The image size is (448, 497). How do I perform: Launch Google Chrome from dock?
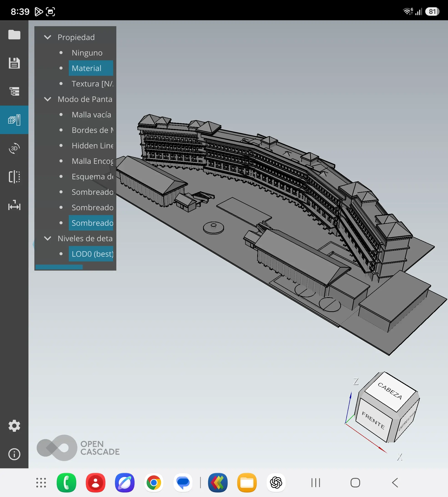coord(154,483)
